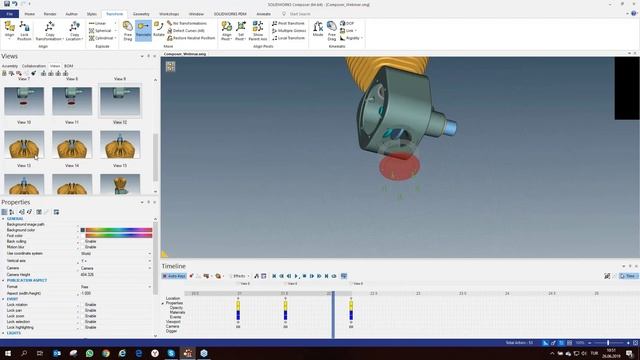The width and height of the screenshot is (640, 360).
Task: Select the View 13 thumbnail
Action: [24, 144]
